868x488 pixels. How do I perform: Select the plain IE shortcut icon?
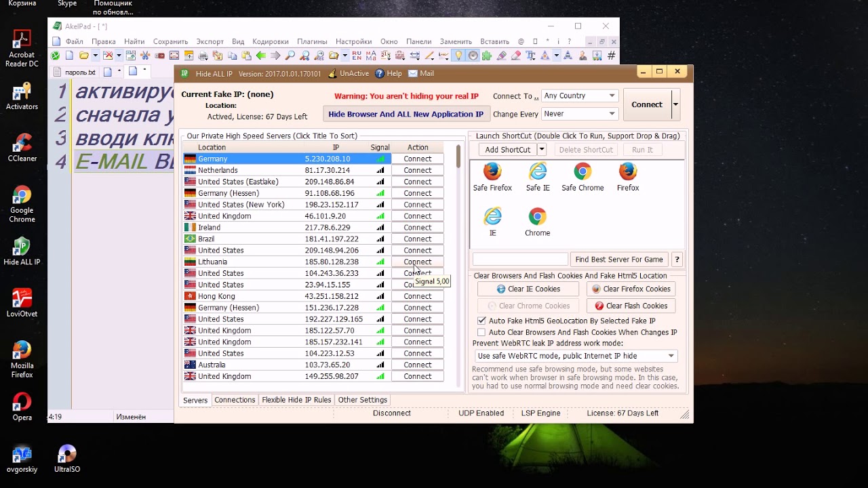[x=493, y=217]
